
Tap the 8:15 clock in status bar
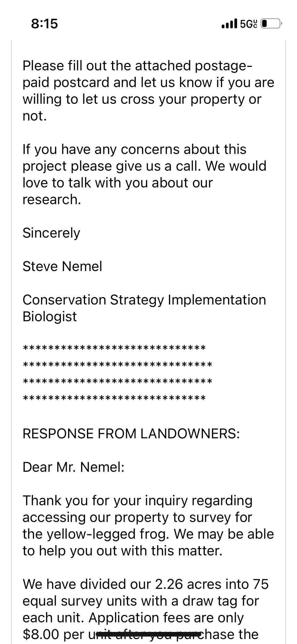pyautogui.click(x=44, y=24)
